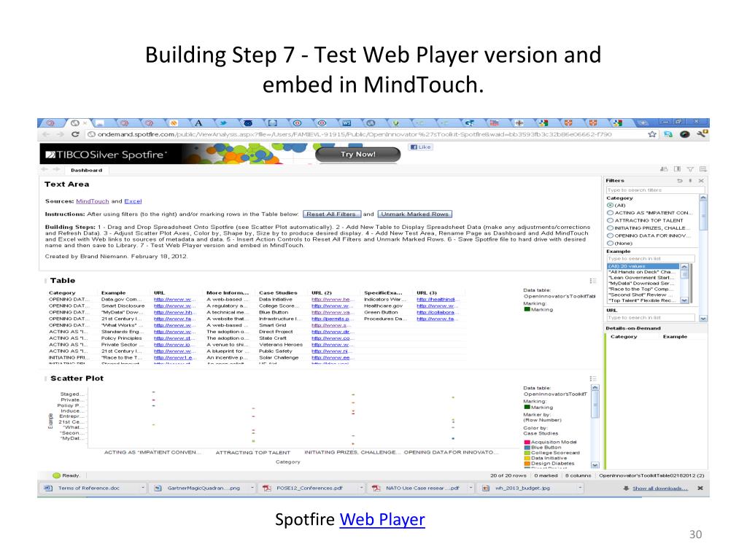Reset filters with the undo arrow icon

[680, 181]
